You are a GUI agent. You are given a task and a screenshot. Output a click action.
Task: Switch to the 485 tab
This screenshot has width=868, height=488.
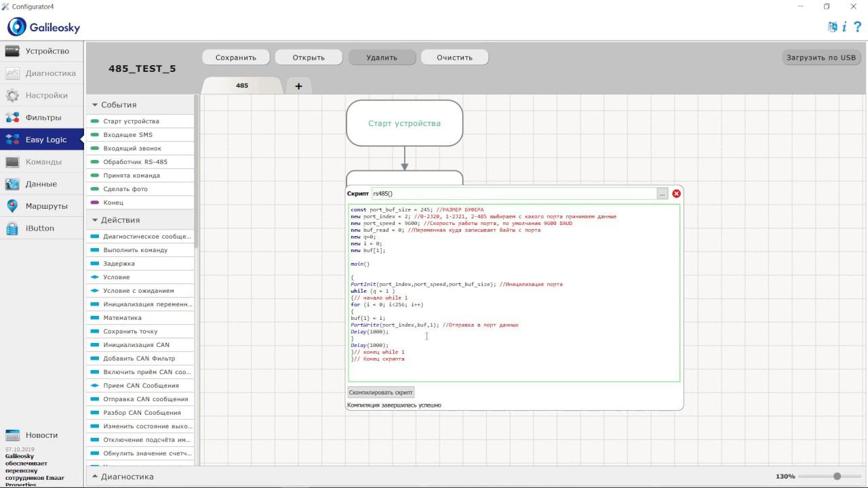pos(242,85)
